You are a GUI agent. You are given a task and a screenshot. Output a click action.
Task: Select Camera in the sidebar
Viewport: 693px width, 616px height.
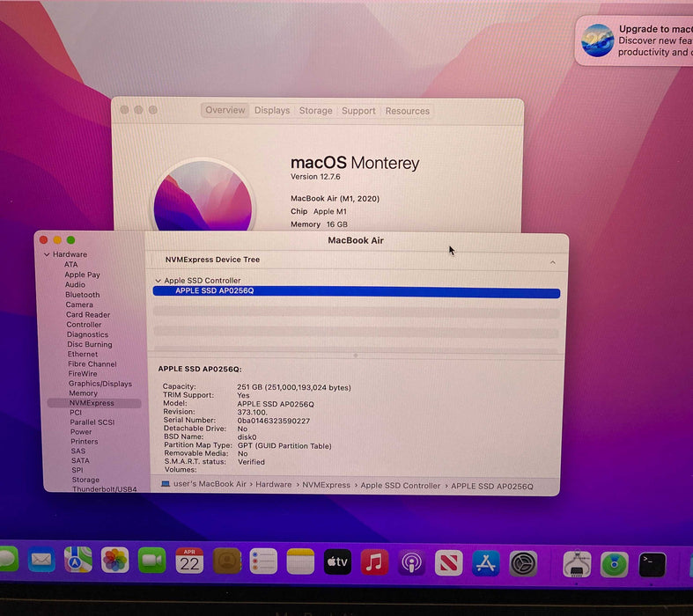coord(79,304)
